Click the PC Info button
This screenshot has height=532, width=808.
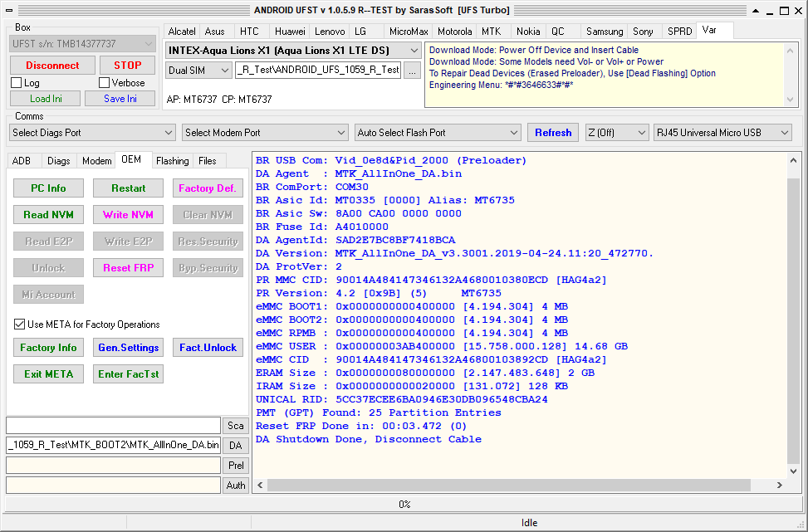(48, 188)
